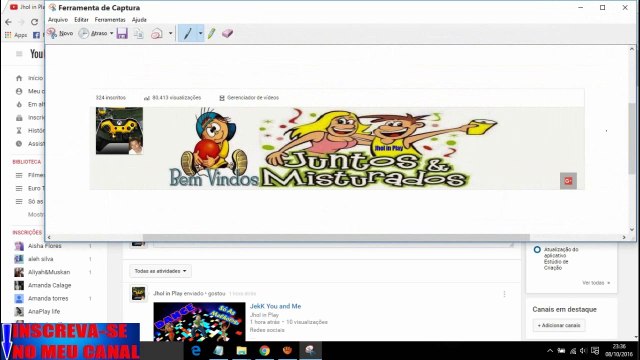Expand the Todas as atividades dropdown

tap(160, 271)
